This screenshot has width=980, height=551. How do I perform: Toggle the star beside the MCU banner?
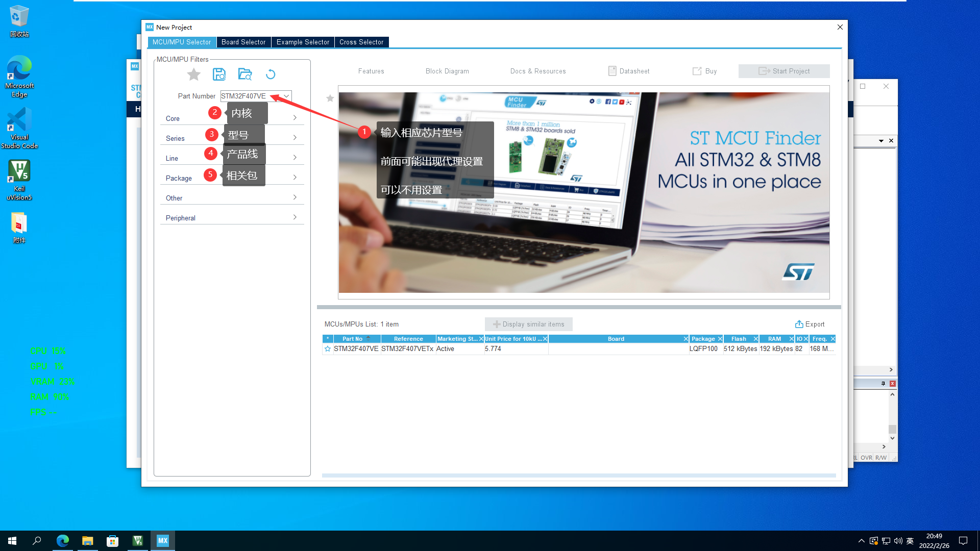coord(330,98)
